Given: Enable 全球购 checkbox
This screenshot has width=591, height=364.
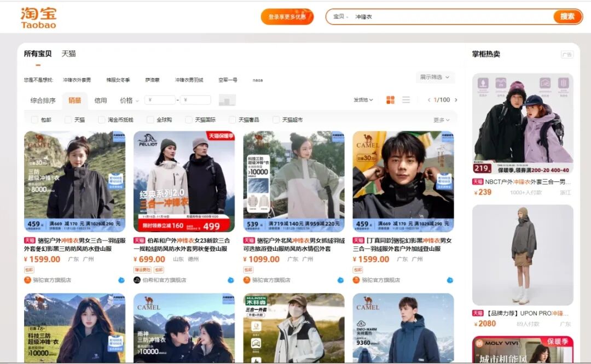Looking at the screenshot, I should (x=150, y=120).
